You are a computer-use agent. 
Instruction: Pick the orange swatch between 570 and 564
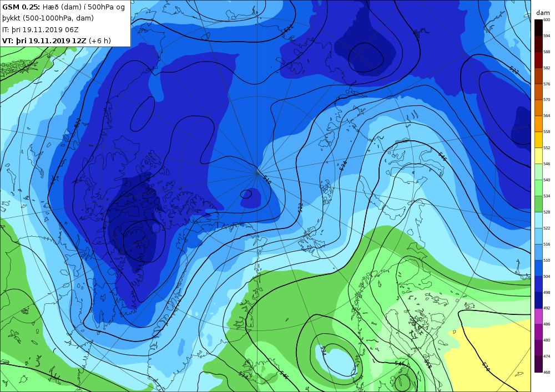tap(538, 108)
